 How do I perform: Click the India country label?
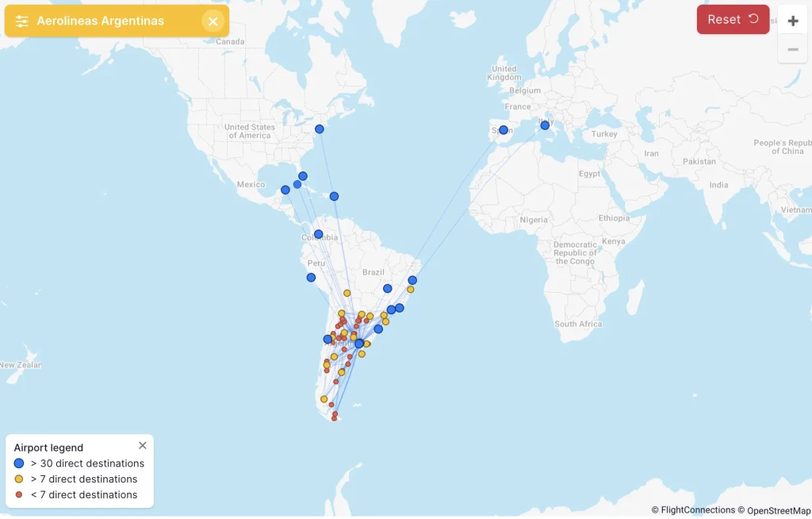point(718,185)
